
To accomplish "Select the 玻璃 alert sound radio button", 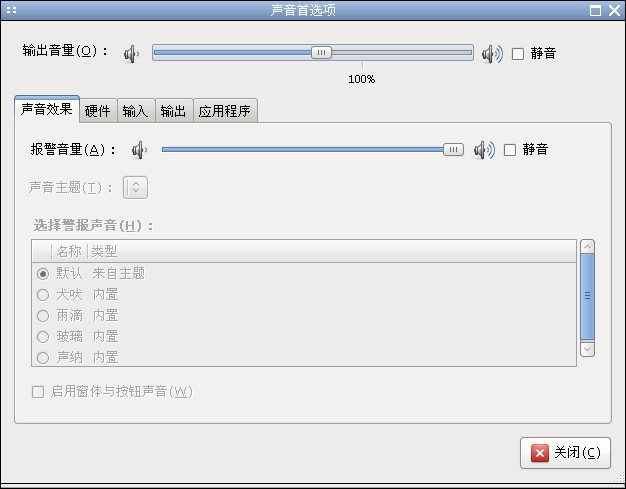I will [43, 337].
